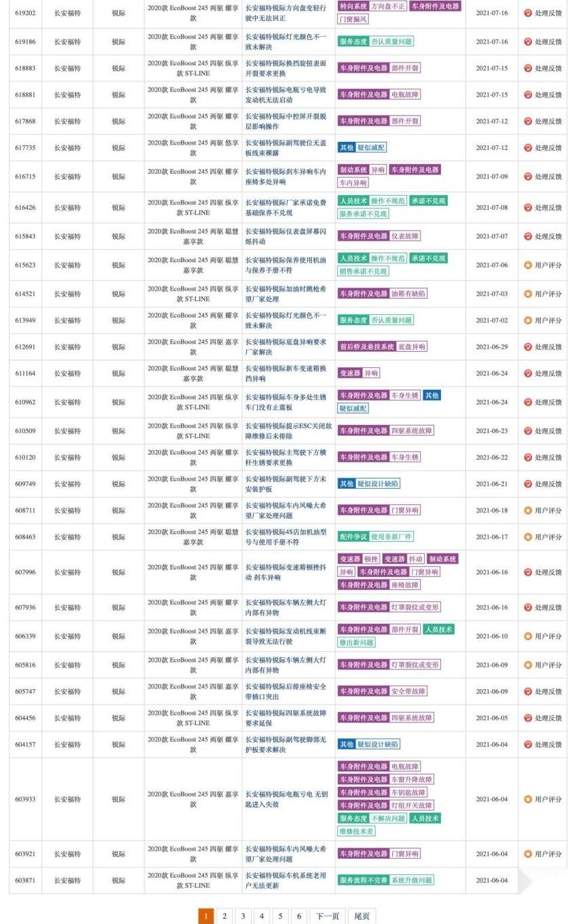
Task: Open the 新车变速箱换挡异响 complaint link
Action: [x=286, y=373]
